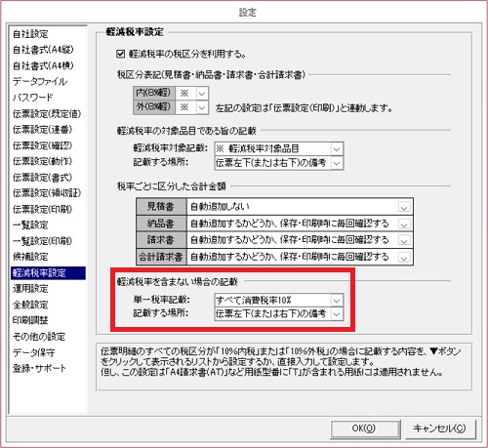Click the 単一税率記載 text field

coord(272,301)
